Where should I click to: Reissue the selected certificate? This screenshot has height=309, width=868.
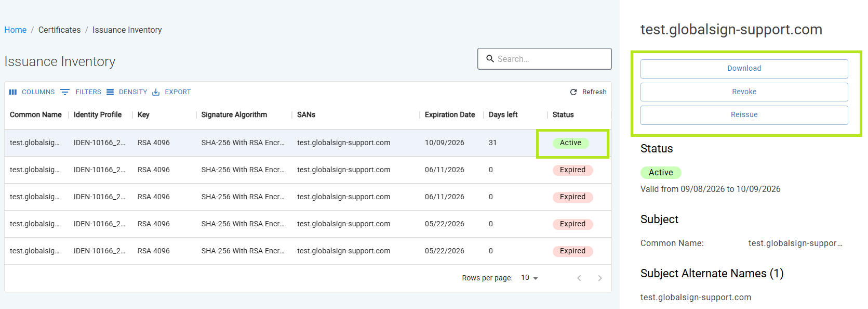(x=744, y=115)
